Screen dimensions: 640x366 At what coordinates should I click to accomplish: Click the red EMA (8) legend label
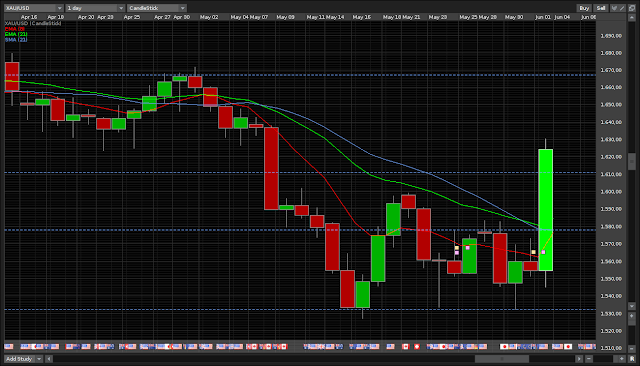point(15,29)
